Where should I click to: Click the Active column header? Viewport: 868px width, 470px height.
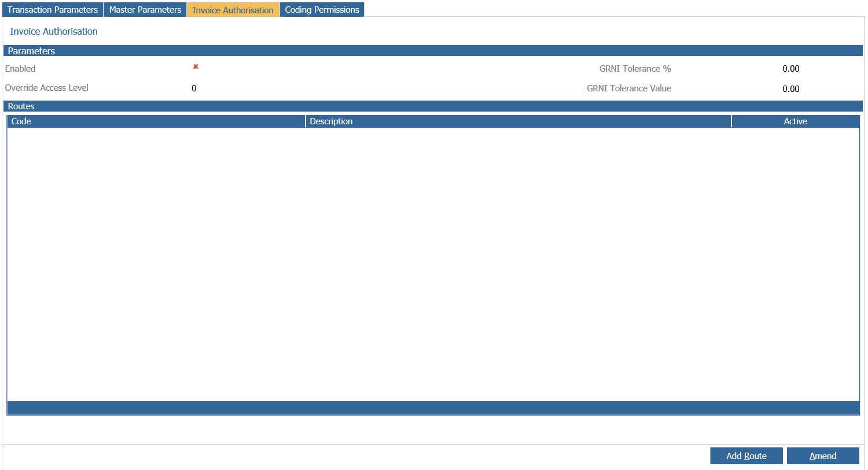[x=795, y=121]
